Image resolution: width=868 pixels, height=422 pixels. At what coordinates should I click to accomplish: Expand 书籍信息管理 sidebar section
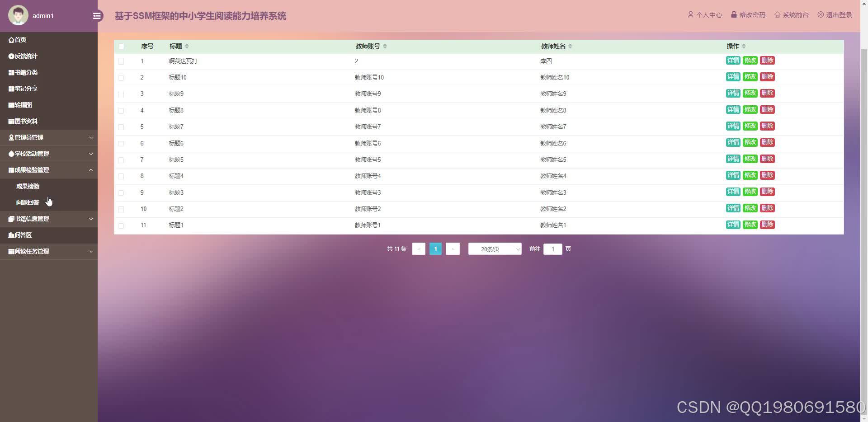coord(30,219)
